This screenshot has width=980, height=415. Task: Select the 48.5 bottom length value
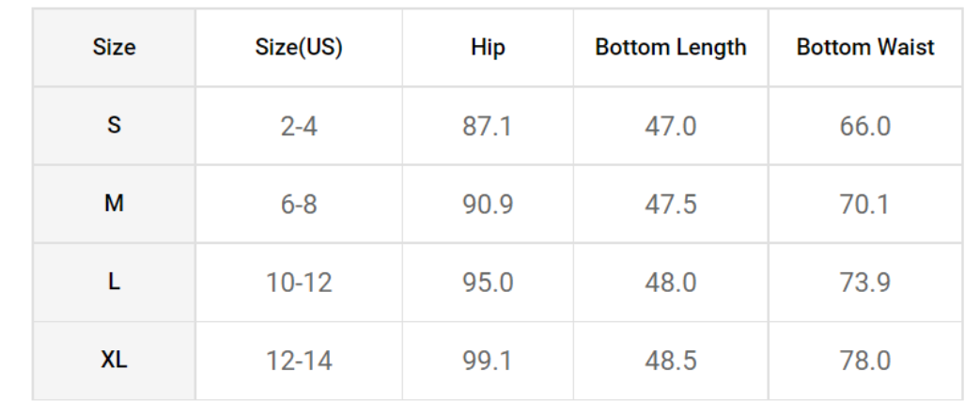pos(671,361)
